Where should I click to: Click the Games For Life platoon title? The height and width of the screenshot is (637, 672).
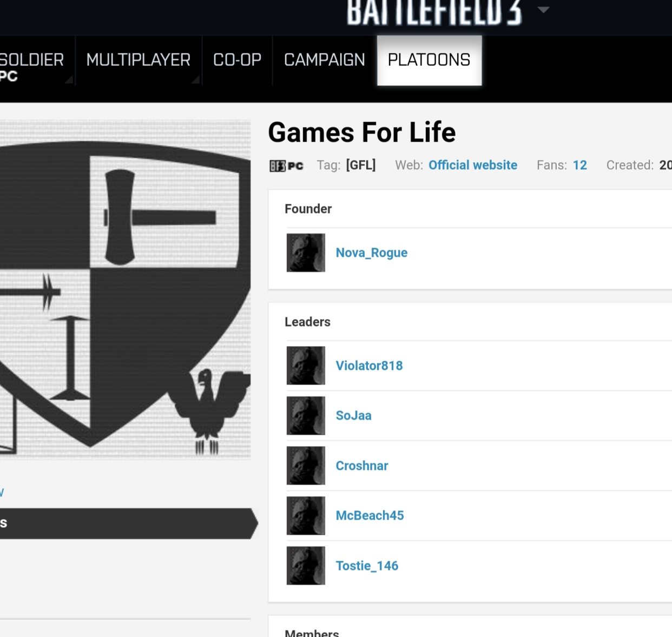362,132
